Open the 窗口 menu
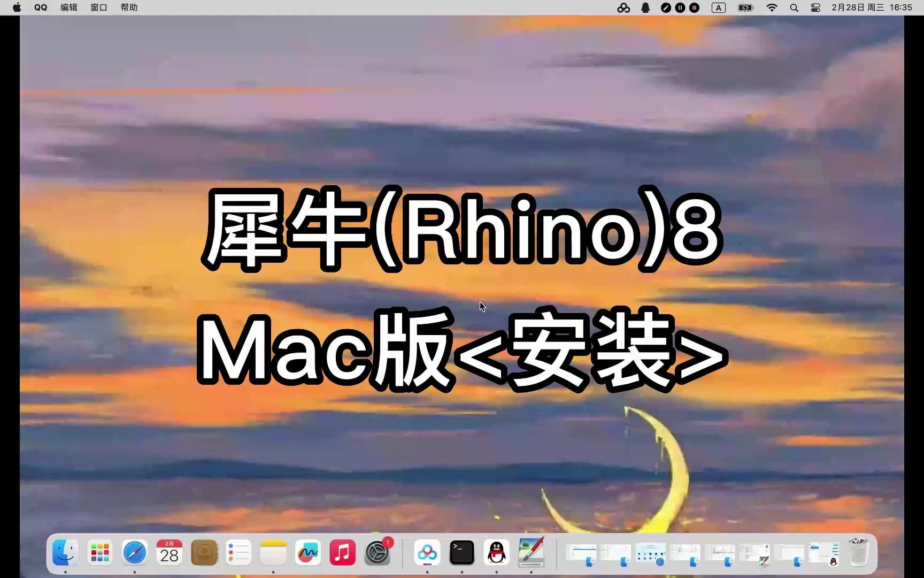Screen dimensions: 924x578 99,7
